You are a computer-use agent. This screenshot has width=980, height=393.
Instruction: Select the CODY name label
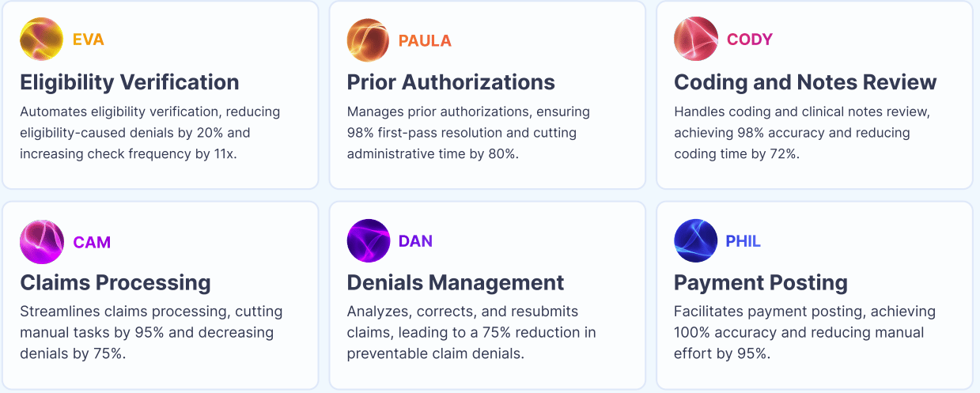click(x=750, y=40)
